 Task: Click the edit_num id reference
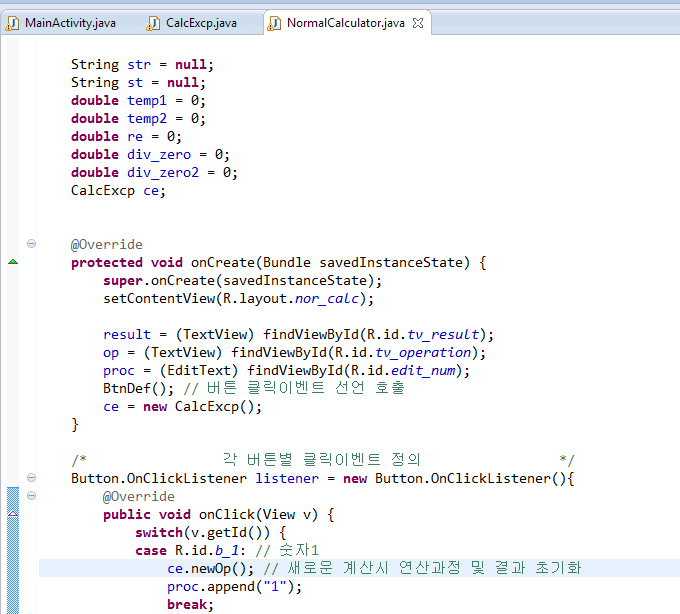point(423,370)
